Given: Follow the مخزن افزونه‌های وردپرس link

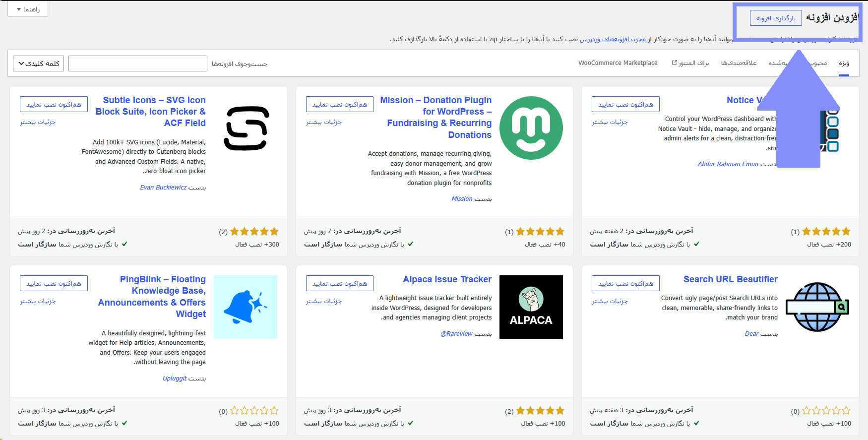Looking at the screenshot, I should pyautogui.click(x=613, y=39).
